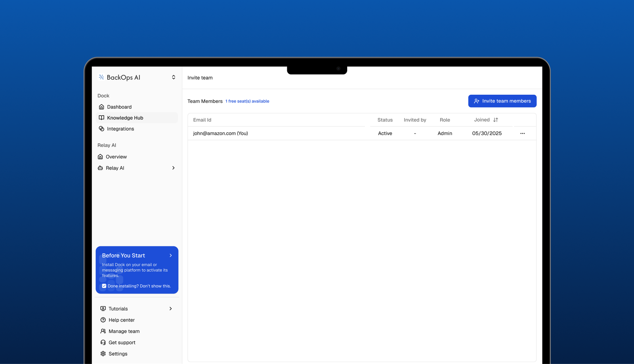Click the chevron on Before You Start card

(171, 255)
